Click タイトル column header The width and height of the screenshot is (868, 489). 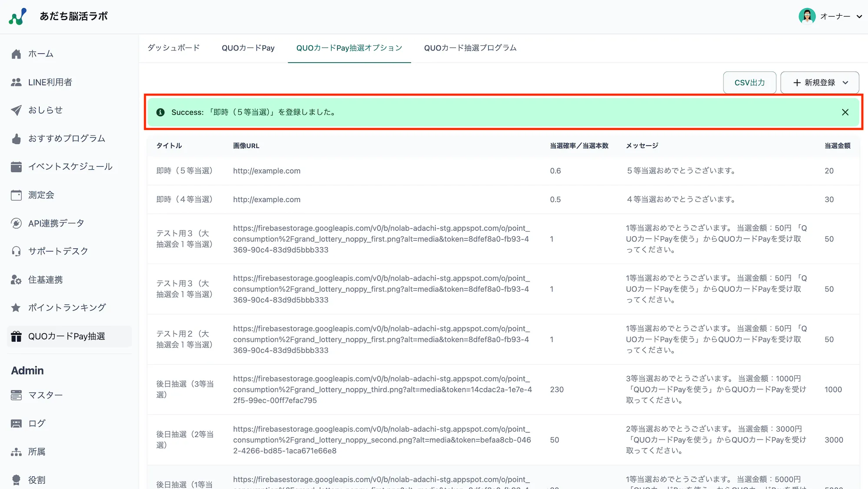coord(169,146)
